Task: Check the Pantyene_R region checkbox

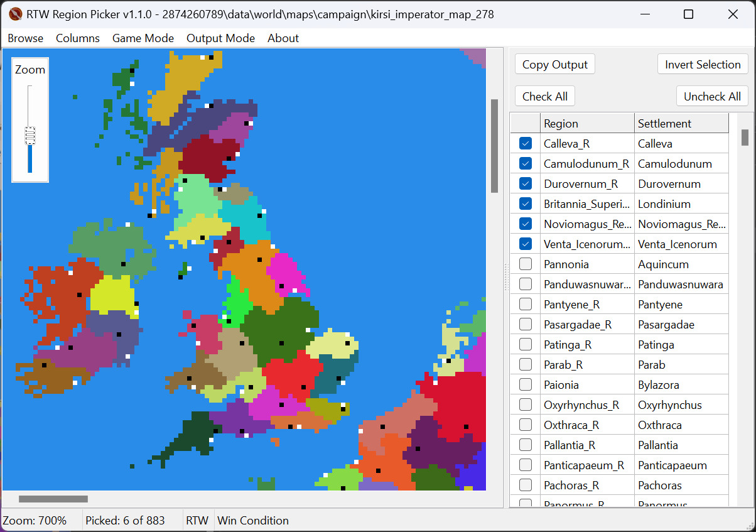Action: (x=526, y=305)
